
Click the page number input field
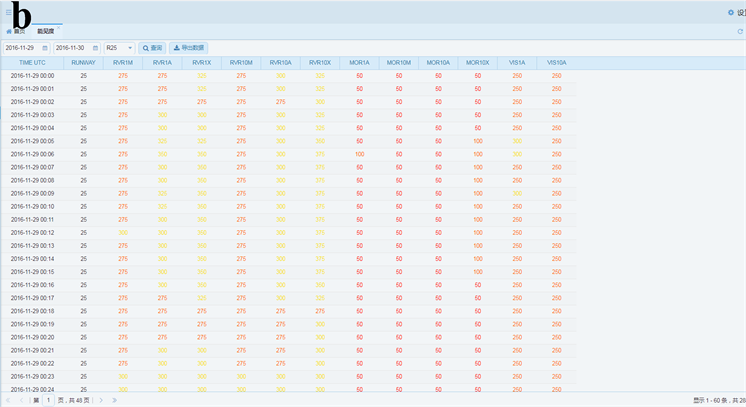tap(48, 400)
